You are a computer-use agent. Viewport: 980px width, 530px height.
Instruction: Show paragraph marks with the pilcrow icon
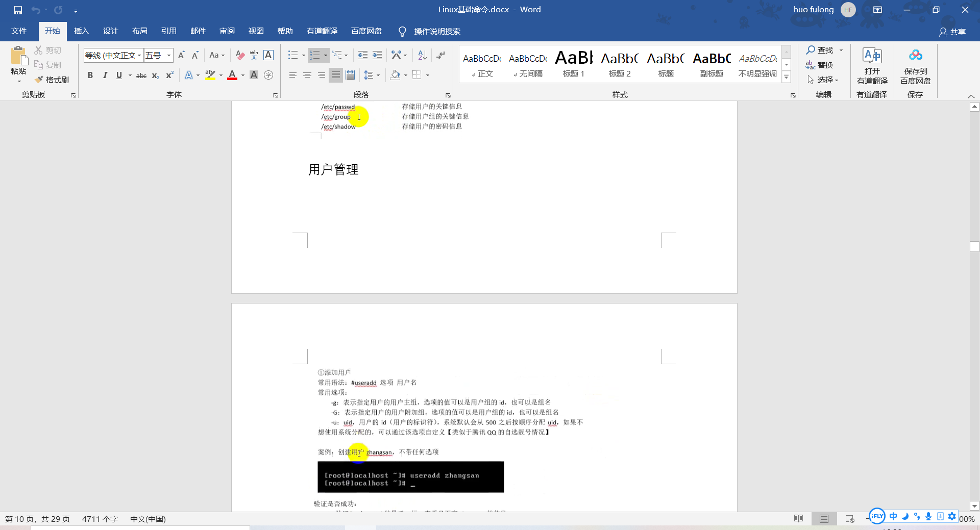(440, 55)
